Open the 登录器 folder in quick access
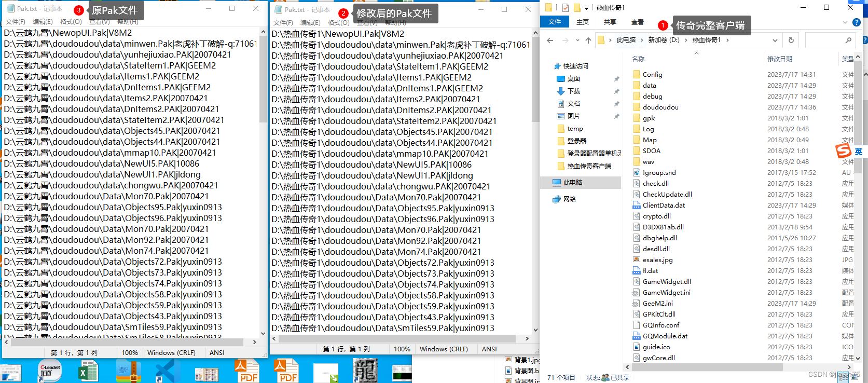This screenshot has width=868, height=383. tap(576, 141)
